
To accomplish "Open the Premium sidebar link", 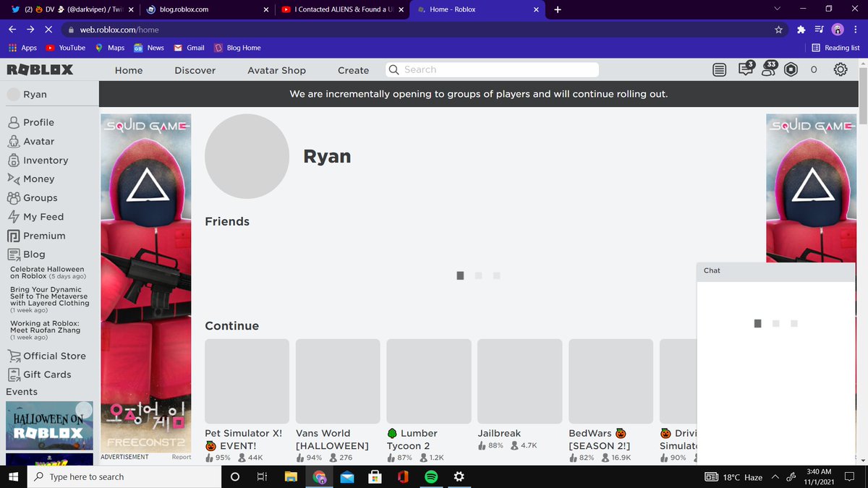I will 36,236.
